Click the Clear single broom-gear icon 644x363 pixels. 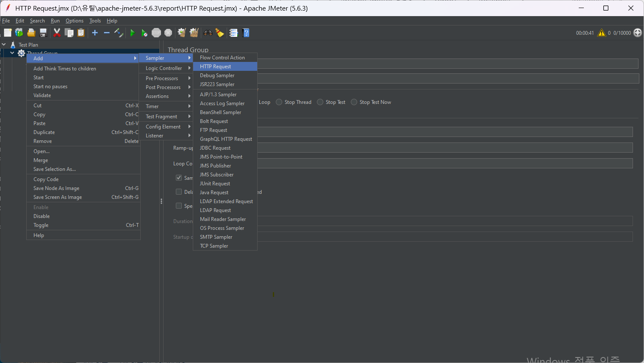pyautogui.click(x=182, y=33)
